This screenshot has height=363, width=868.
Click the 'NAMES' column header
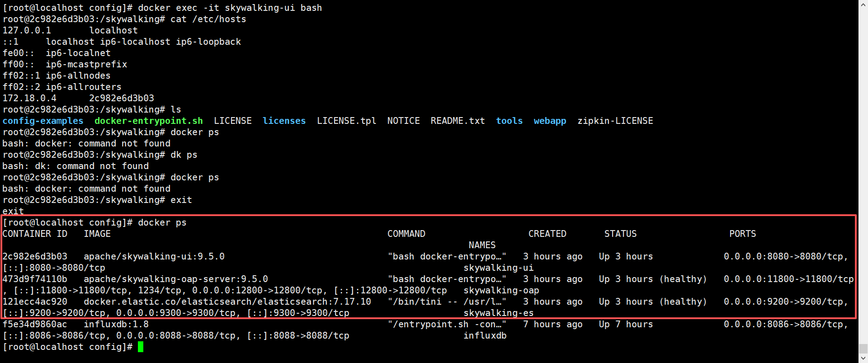482,245
